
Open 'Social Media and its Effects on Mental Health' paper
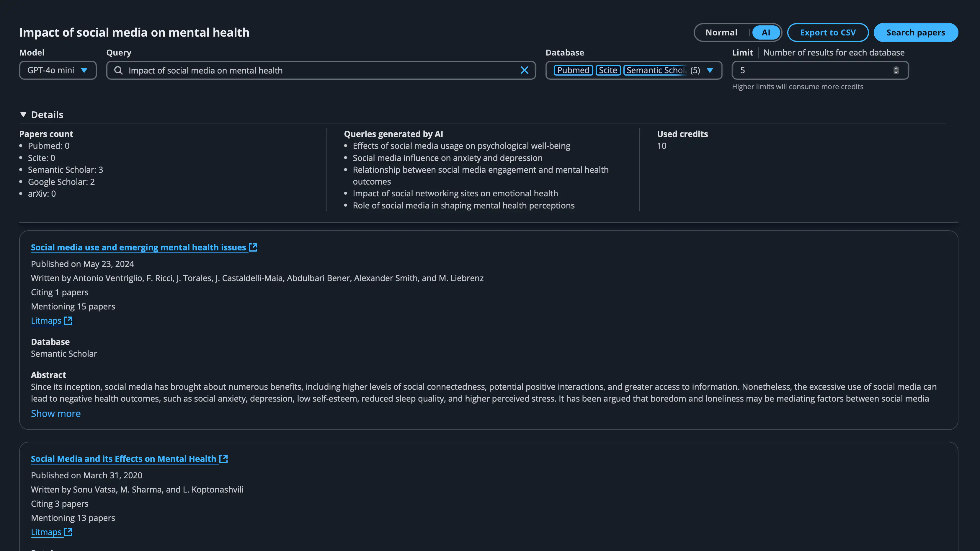[x=124, y=459]
